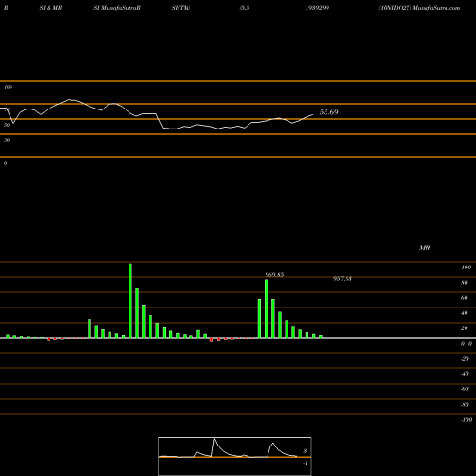
Task: Click the RSI axis label 100
Action: click(x=8, y=87)
